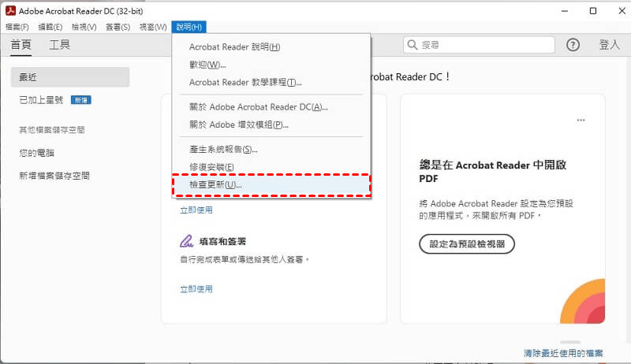Click 新增檔案儲存空間 in sidebar

tap(54, 176)
